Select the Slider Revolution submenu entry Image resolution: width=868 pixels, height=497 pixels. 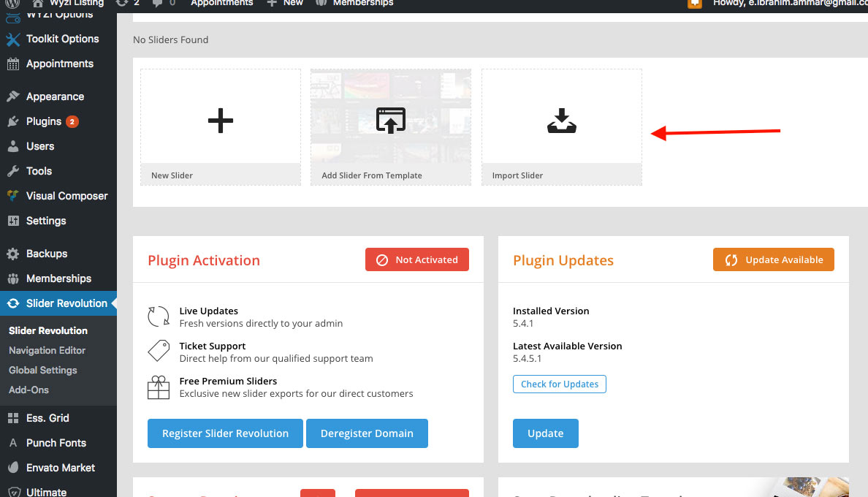[48, 330]
